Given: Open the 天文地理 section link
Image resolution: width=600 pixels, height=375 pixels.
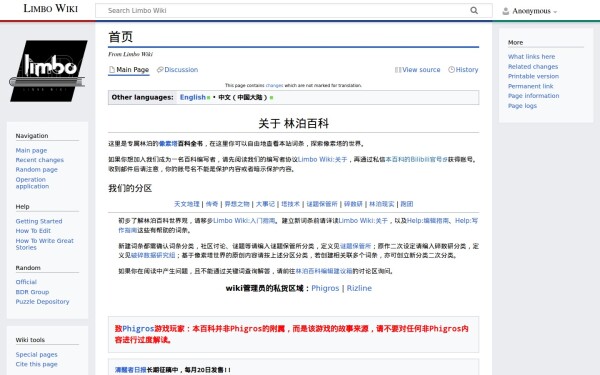Looking at the screenshot, I should point(187,204).
